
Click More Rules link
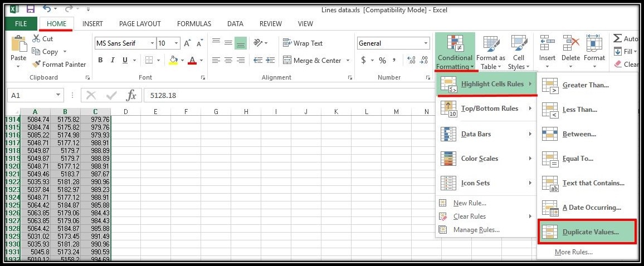[x=573, y=252]
